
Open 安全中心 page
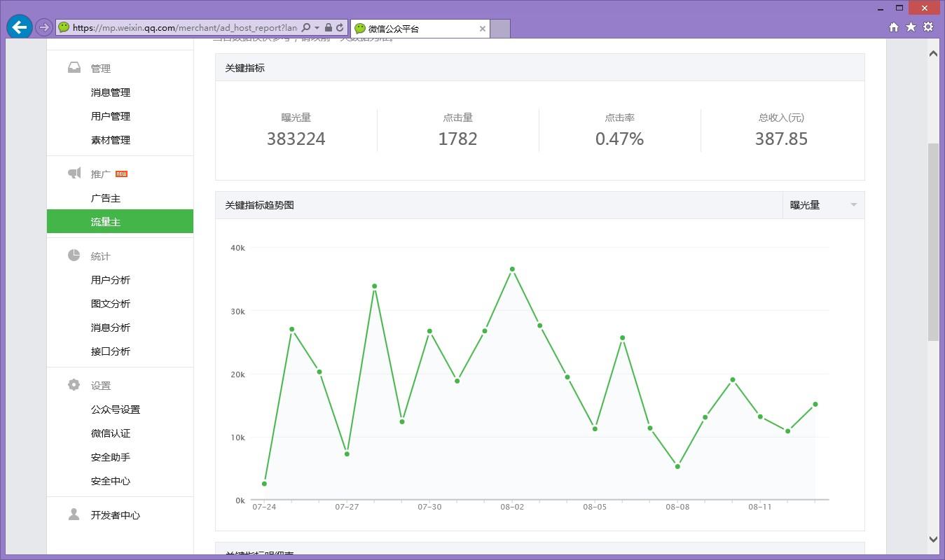pos(110,481)
